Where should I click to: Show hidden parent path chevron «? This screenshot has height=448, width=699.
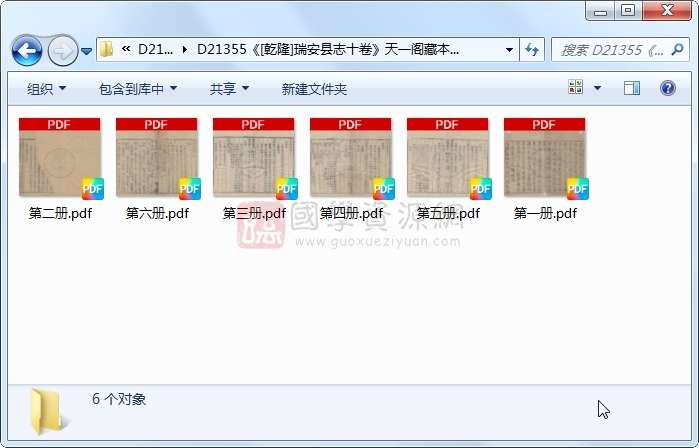(126, 49)
